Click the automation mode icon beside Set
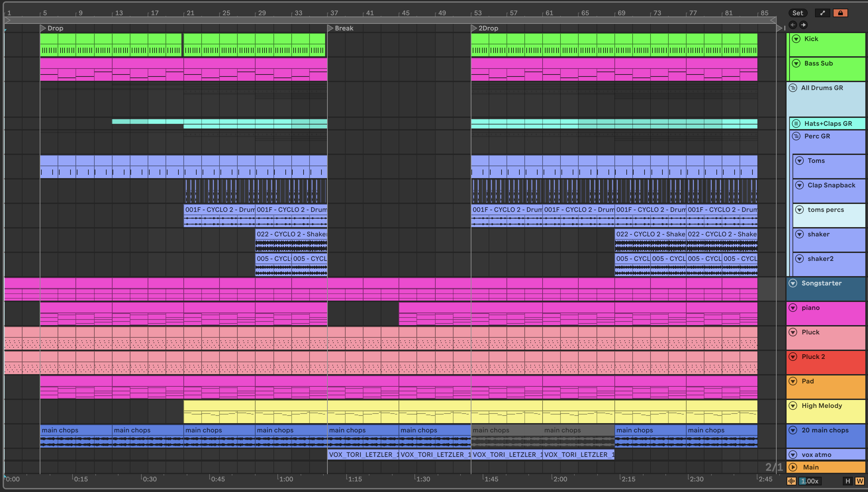868x492 pixels. 822,13
